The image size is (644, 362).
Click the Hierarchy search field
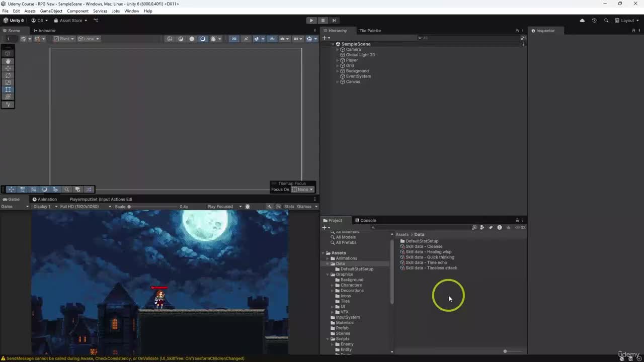tap(468, 38)
